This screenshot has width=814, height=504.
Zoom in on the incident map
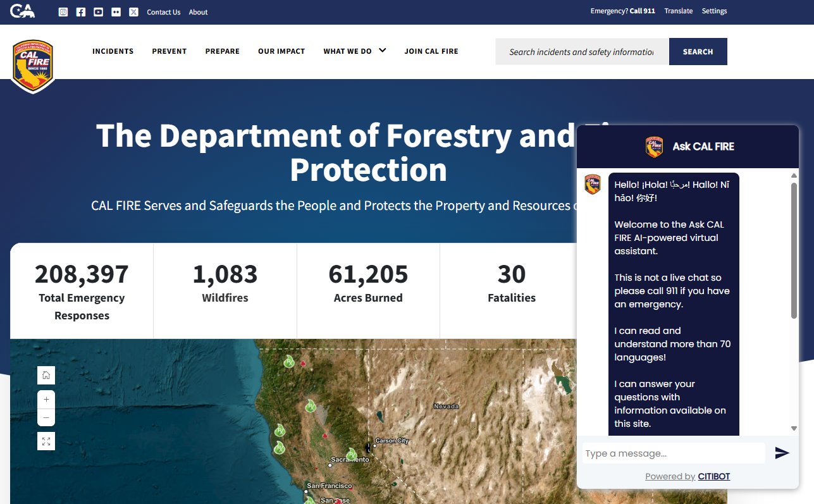point(46,400)
